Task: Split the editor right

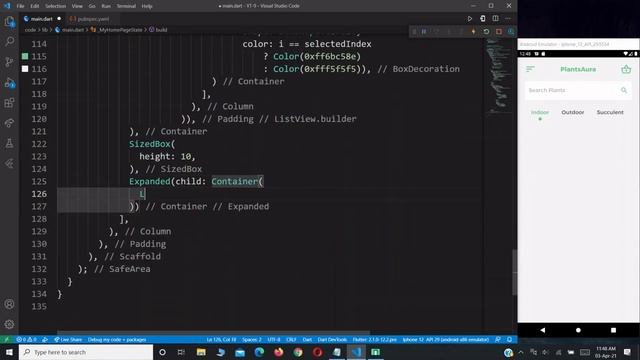Action: (496, 19)
